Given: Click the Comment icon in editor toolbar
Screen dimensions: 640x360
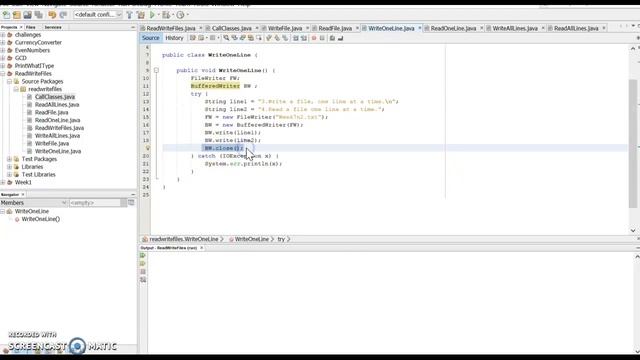Looking at the screenshot, I should tap(332, 38).
